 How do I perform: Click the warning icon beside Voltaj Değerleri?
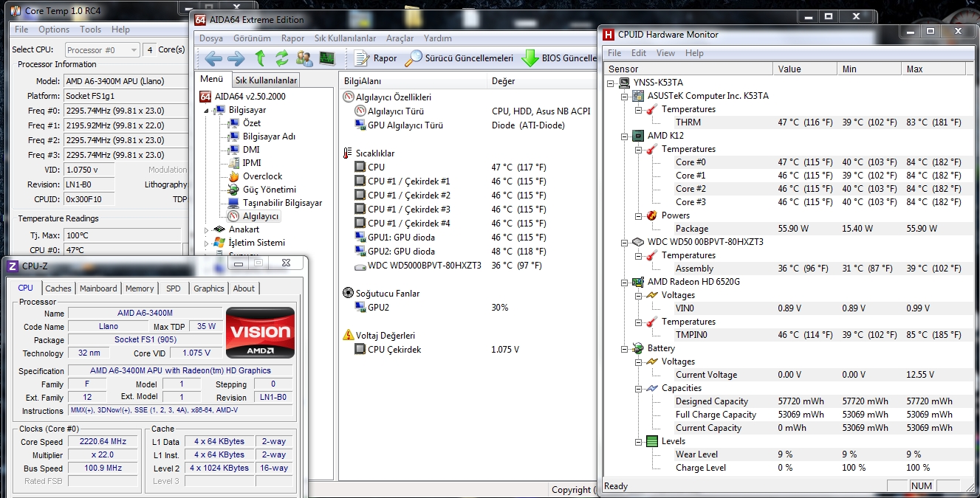click(349, 335)
